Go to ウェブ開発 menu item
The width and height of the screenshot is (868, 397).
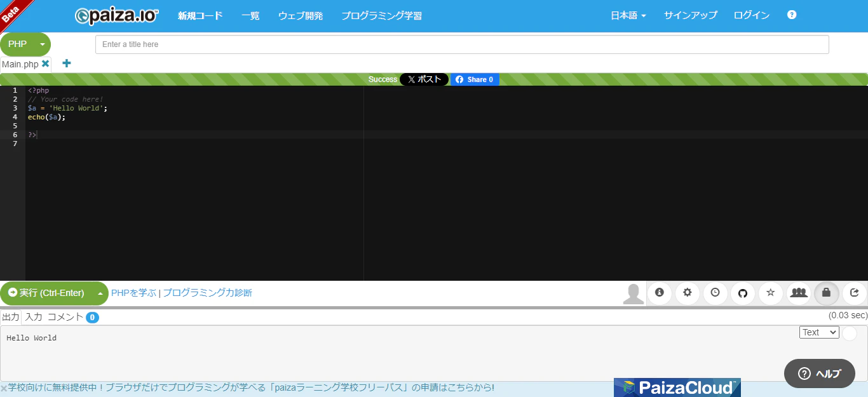click(x=301, y=16)
